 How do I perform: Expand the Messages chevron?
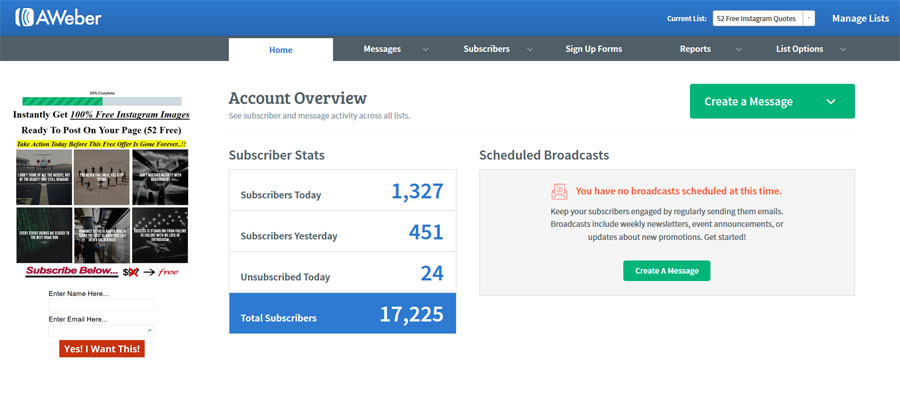point(426,49)
